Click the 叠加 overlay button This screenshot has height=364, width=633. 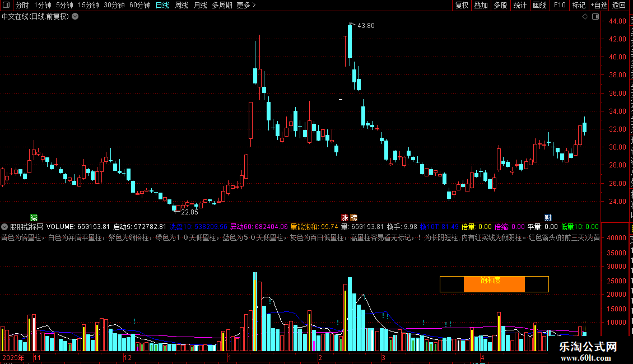coord(481,5)
